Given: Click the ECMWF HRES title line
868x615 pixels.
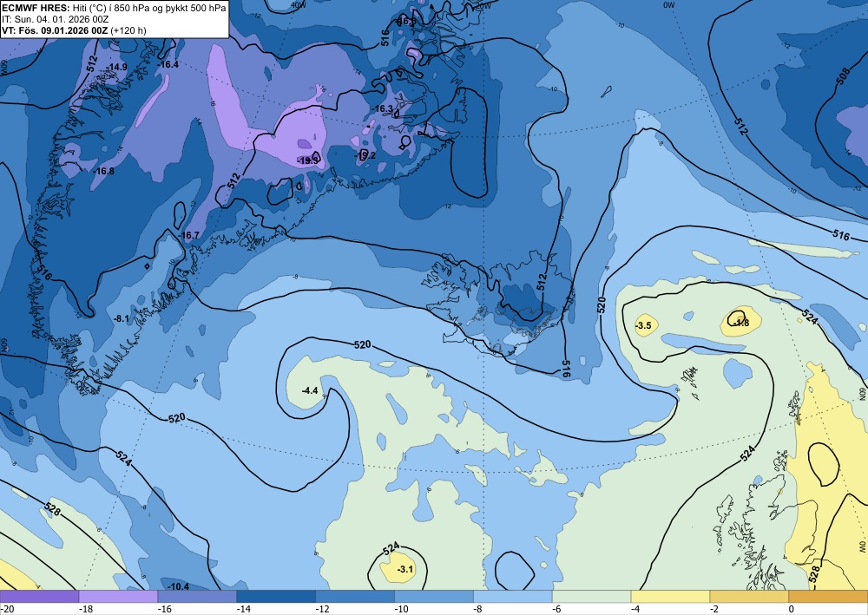Looking at the screenshot, I should (x=114, y=9).
